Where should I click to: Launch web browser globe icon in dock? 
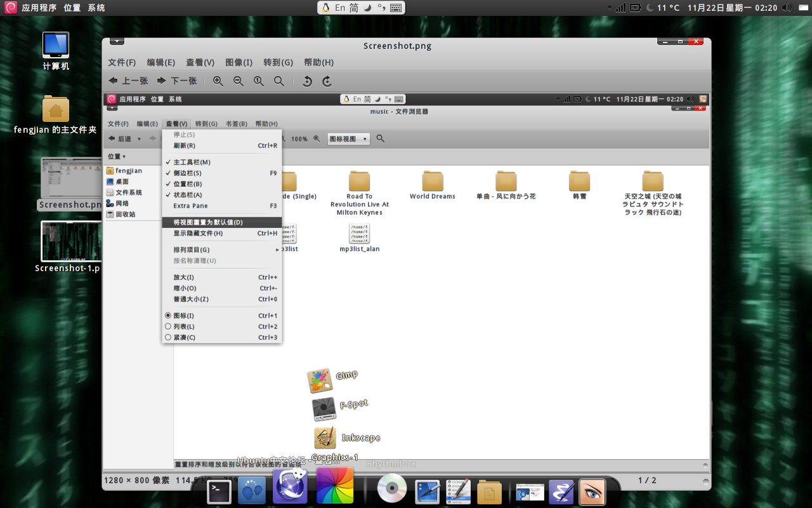[x=290, y=485]
